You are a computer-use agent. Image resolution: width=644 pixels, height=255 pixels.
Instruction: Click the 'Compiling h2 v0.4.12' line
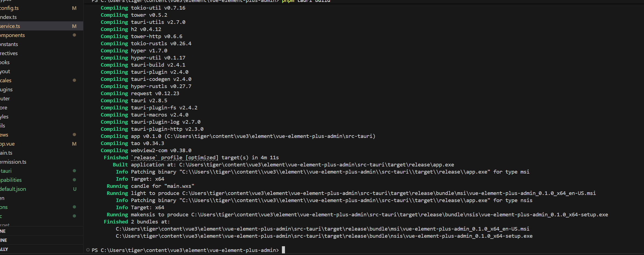(131, 29)
